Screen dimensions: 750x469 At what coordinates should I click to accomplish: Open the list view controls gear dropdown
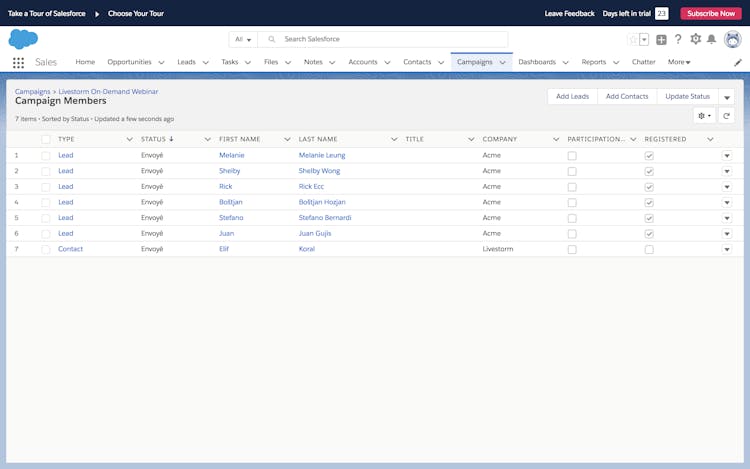(x=704, y=116)
